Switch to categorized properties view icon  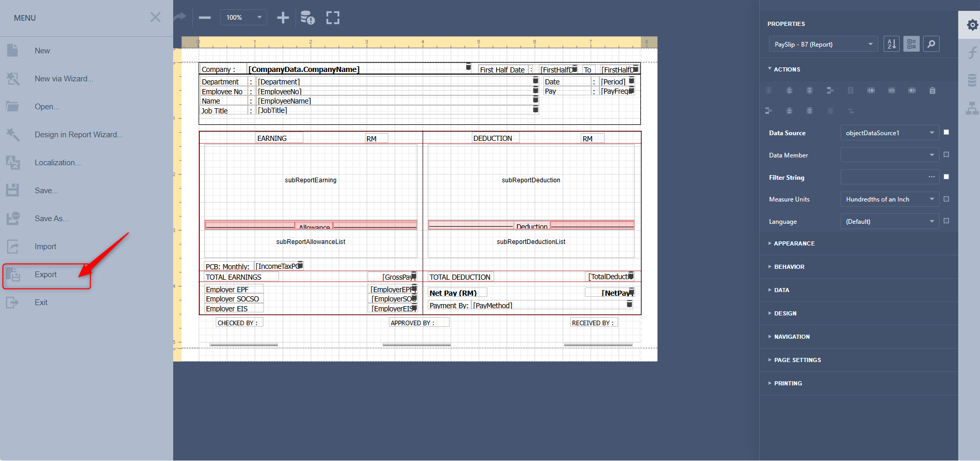point(911,44)
